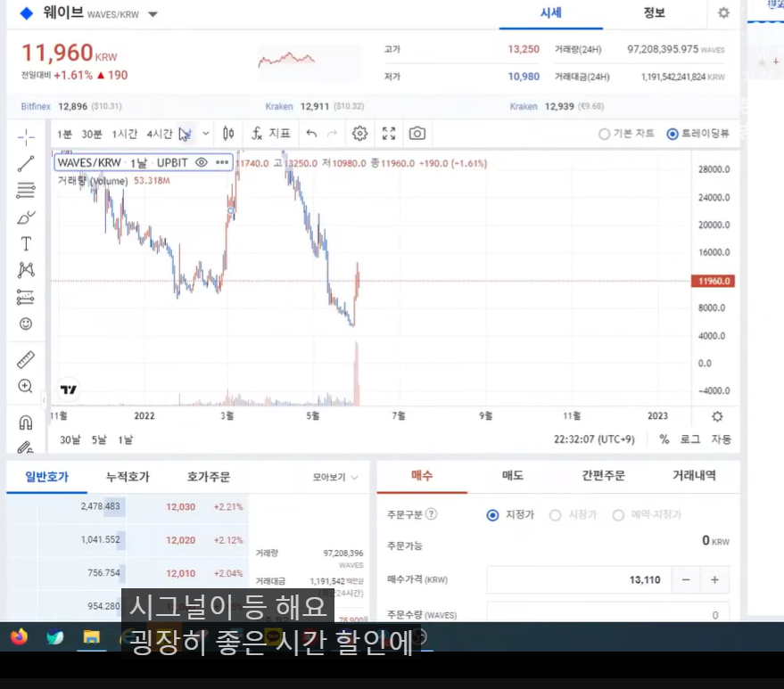Click the 22:32:07 (UTC+9) timezone
784x689 pixels.
(x=594, y=439)
